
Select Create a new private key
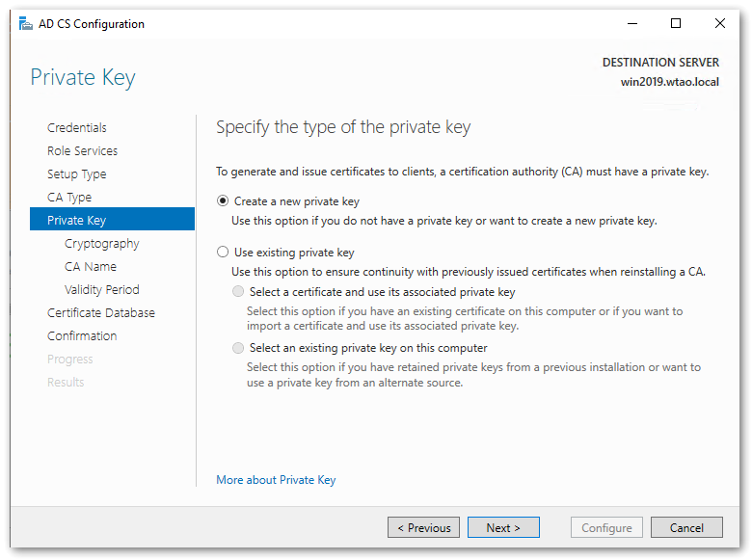224,201
